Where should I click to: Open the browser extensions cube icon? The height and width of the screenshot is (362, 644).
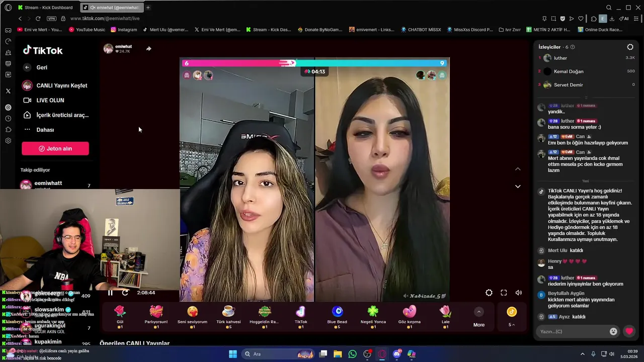tap(594, 19)
